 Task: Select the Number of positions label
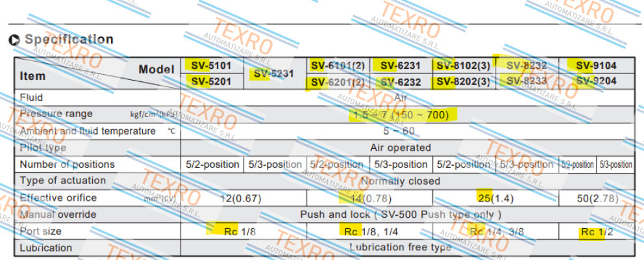pyautogui.click(x=68, y=164)
